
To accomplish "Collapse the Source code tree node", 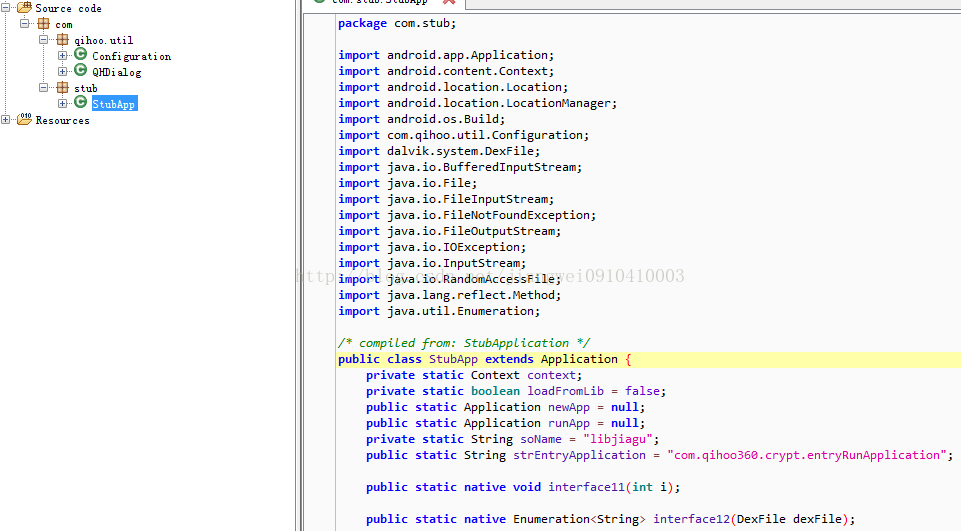I will (6, 7).
